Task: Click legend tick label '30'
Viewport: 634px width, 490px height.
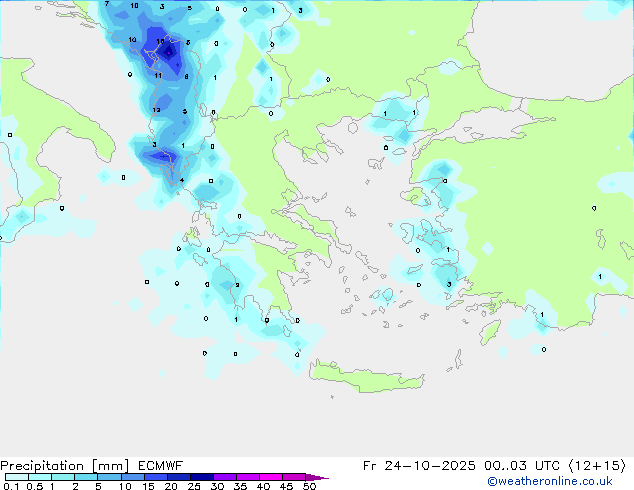Action: tap(217, 486)
